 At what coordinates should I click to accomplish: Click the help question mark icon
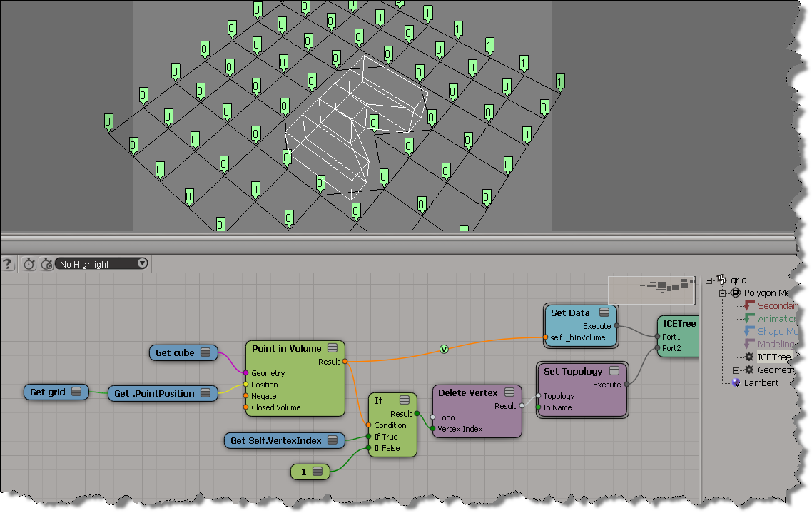[8, 264]
